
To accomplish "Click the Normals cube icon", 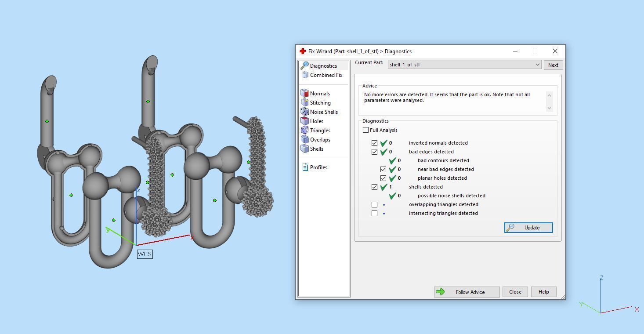I will pos(304,93).
